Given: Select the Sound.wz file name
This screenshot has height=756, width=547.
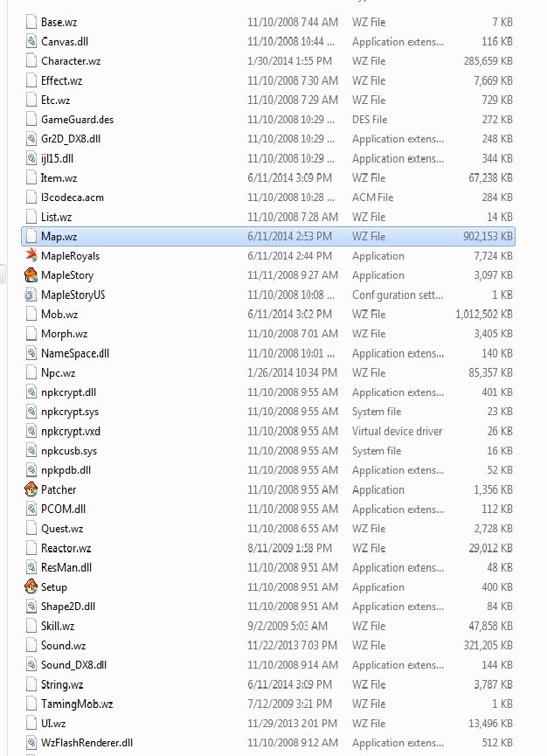Looking at the screenshot, I should (x=63, y=645).
